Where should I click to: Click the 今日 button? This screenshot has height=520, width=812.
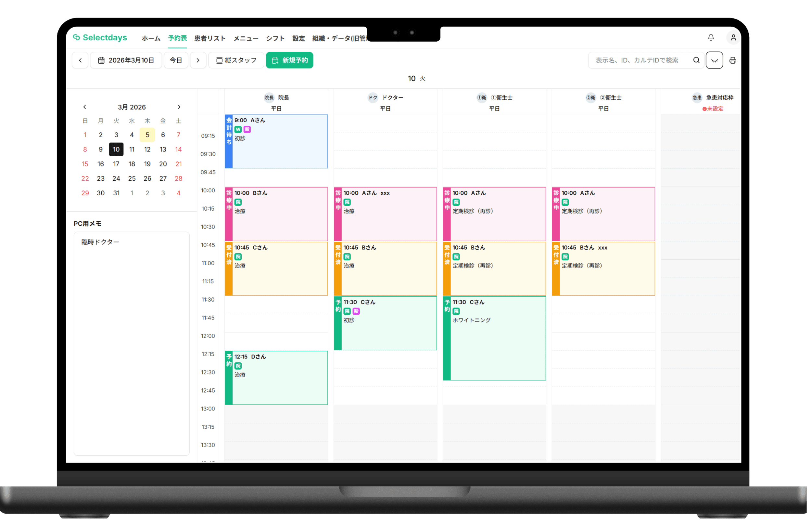[x=176, y=60]
